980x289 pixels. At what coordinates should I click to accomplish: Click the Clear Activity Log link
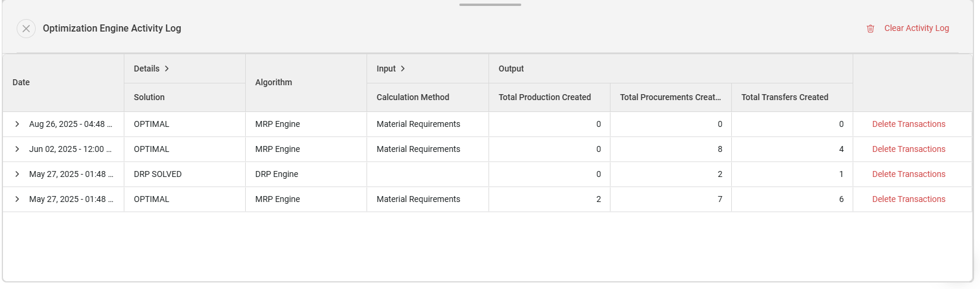pos(916,28)
